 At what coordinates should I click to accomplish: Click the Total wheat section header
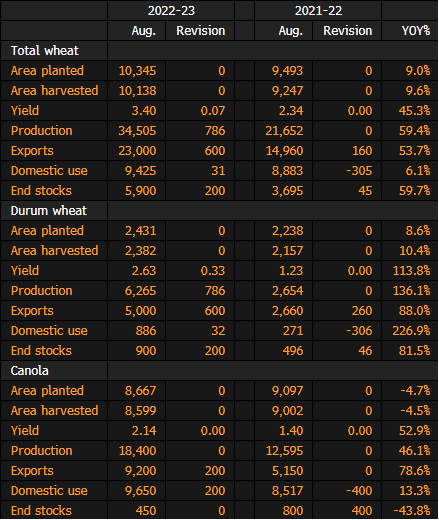(x=45, y=51)
